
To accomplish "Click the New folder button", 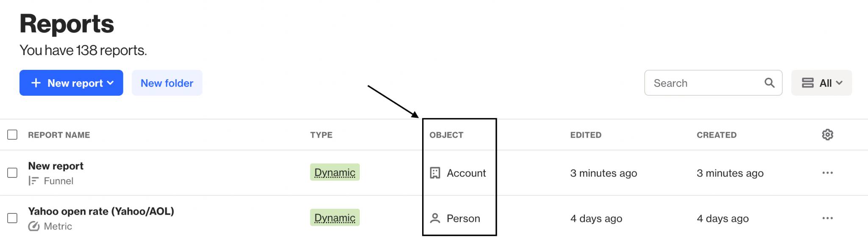I will tap(167, 83).
